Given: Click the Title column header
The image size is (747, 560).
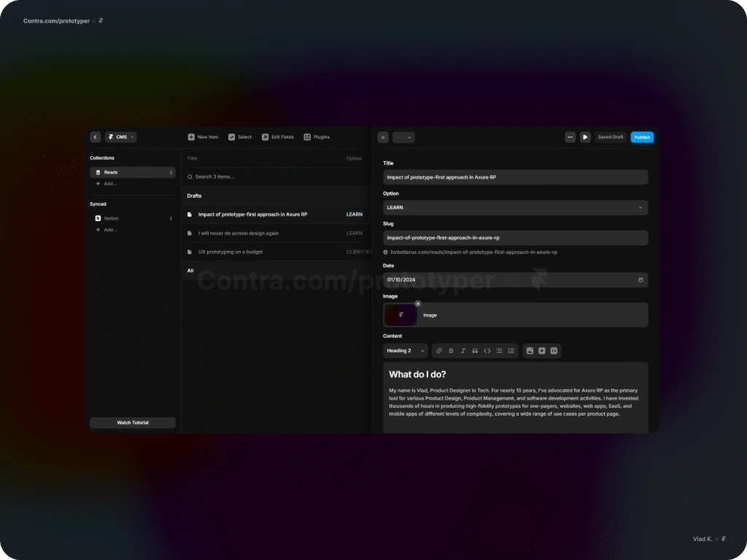Looking at the screenshot, I should pos(192,158).
